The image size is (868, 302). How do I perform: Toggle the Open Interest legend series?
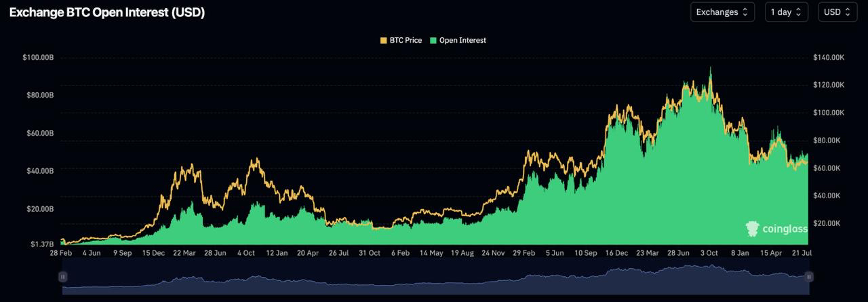pyautogui.click(x=458, y=40)
